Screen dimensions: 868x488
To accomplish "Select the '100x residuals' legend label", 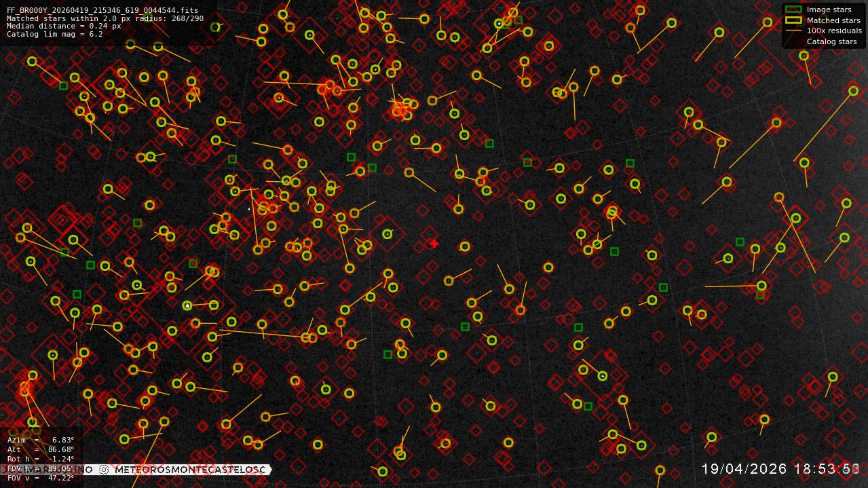I will [834, 31].
